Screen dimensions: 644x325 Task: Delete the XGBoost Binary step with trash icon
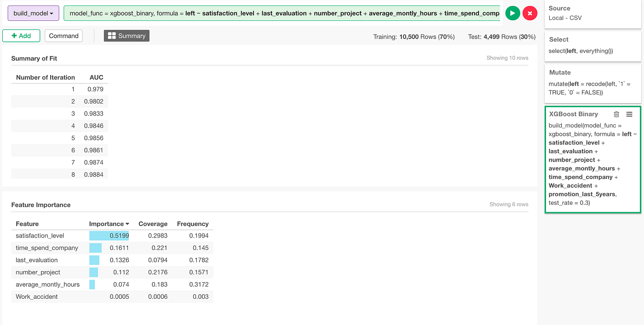coord(617,114)
